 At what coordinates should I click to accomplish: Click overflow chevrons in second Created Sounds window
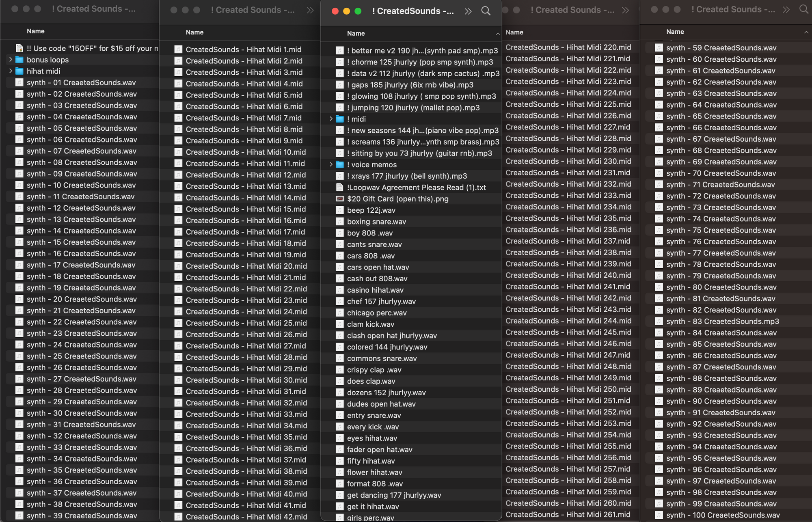[x=310, y=10]
